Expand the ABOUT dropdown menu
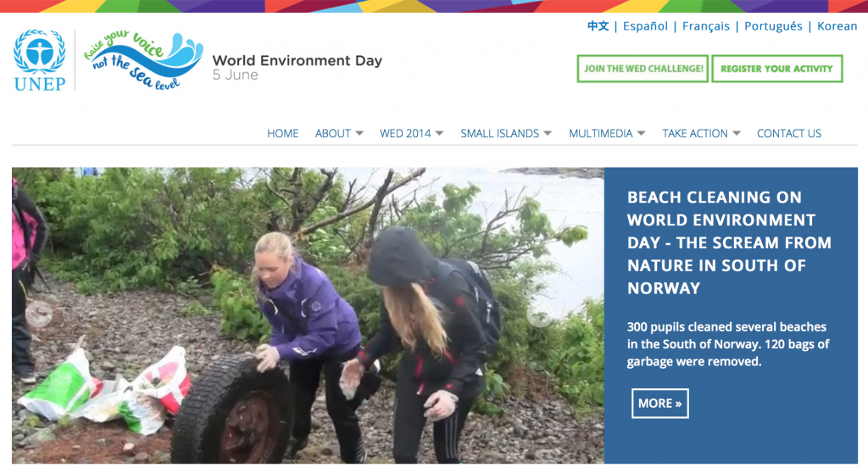The height and width of the screenshot is (473, 868). (339, 133)
